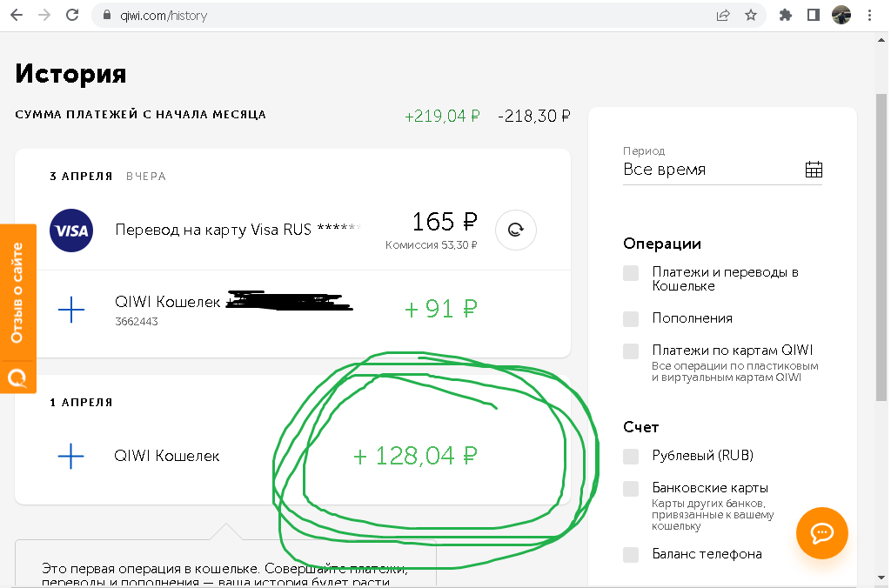Screen dimensions: 891x588
Task: Click the '1 АПРЕЛЯ' date header
Action: [81, 403]
